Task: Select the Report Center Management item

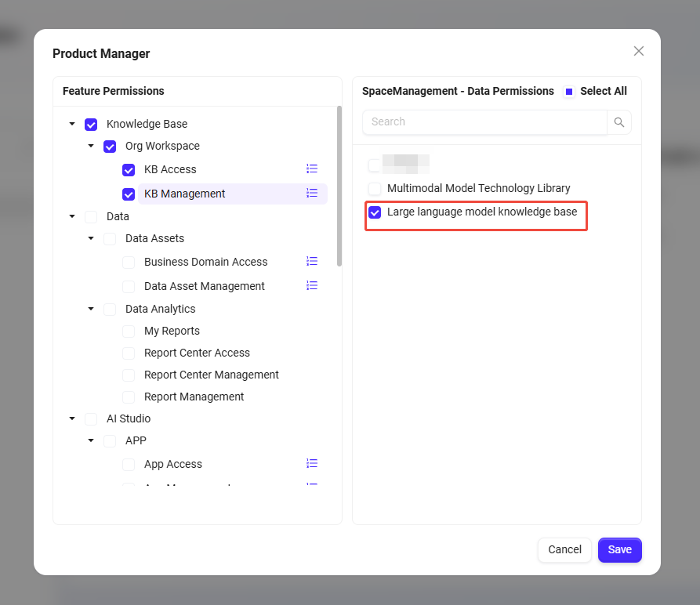Action: click(211, 375)
